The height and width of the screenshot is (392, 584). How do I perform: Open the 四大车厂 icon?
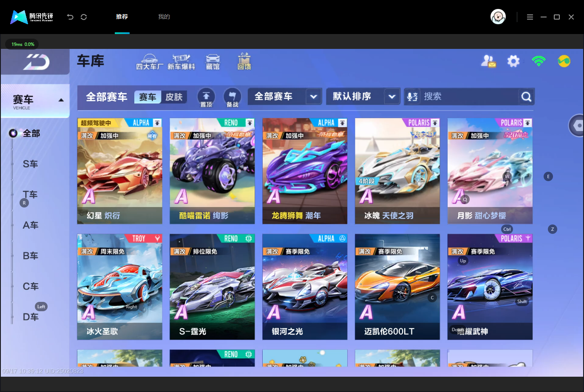[x=149, y=62]
